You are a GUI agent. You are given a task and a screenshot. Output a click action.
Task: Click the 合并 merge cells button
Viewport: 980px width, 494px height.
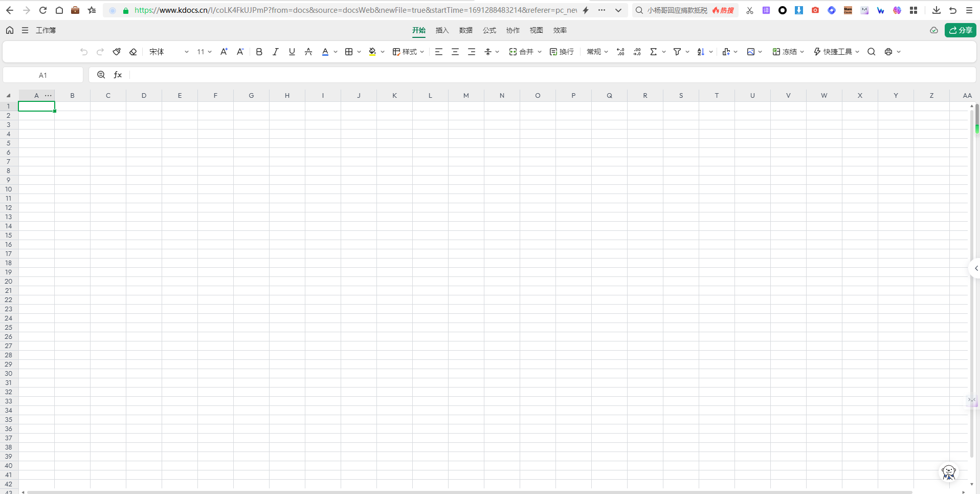pyautogui.click(x=521, y=52)
